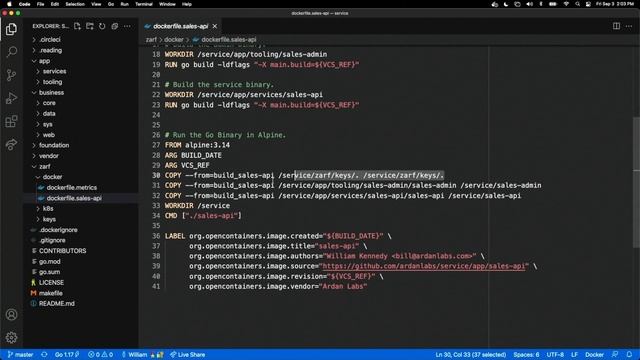Open the Search view in activity bar

pyautogui.click(x=11, y=52)
